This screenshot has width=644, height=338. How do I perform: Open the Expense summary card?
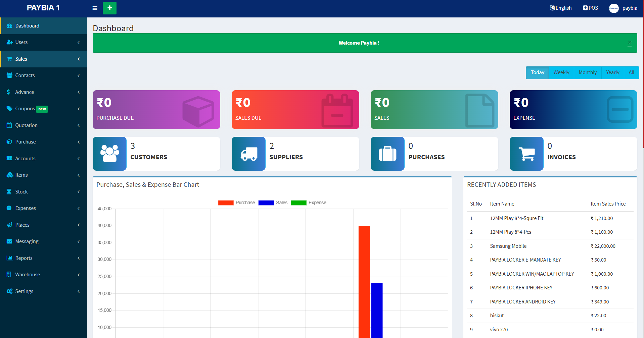click(573, 110)
